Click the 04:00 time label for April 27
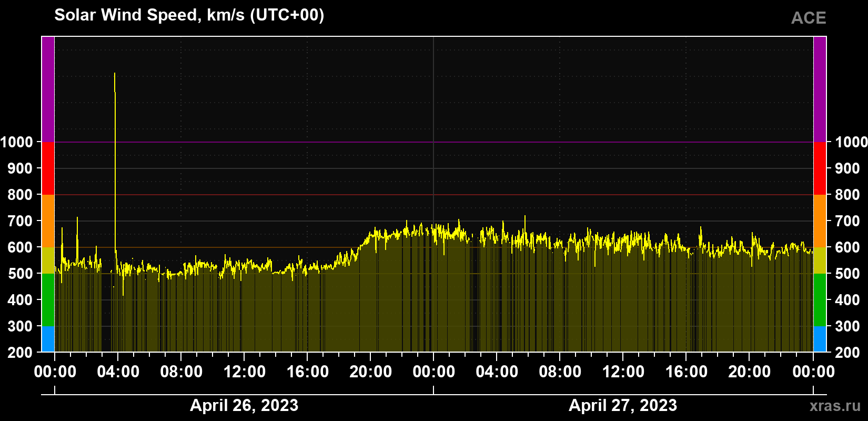This screenshot has width=868, height=421. coord(497,372)
